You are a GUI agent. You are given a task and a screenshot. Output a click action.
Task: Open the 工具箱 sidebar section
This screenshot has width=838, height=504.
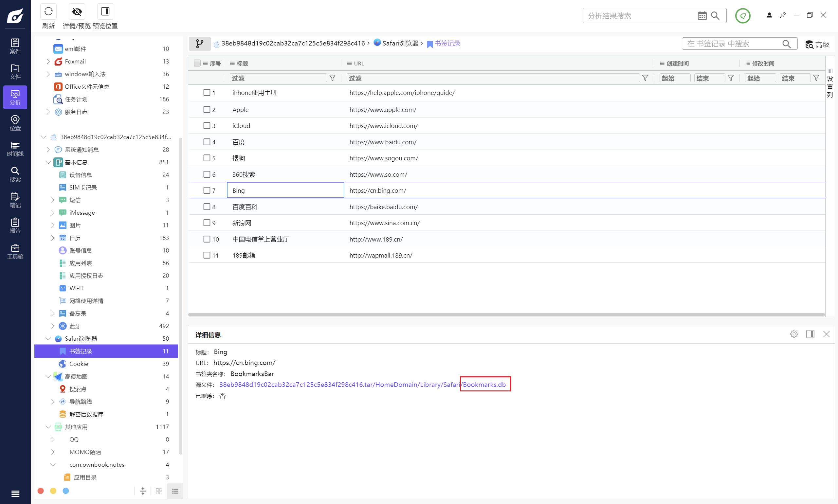[x=15, y=251]
